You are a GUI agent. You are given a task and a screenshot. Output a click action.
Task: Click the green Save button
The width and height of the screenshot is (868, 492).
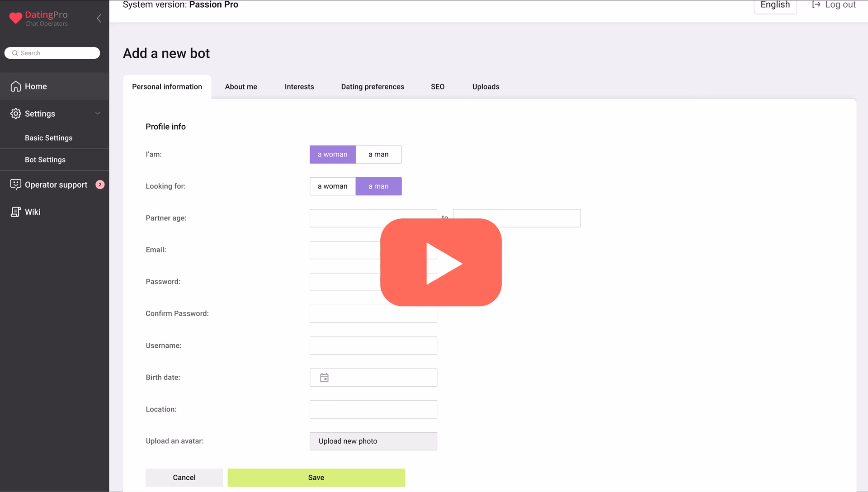(316, 478)
